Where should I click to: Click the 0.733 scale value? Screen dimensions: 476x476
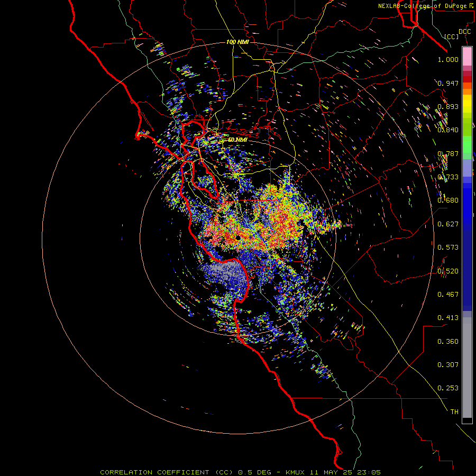[448, 177]
